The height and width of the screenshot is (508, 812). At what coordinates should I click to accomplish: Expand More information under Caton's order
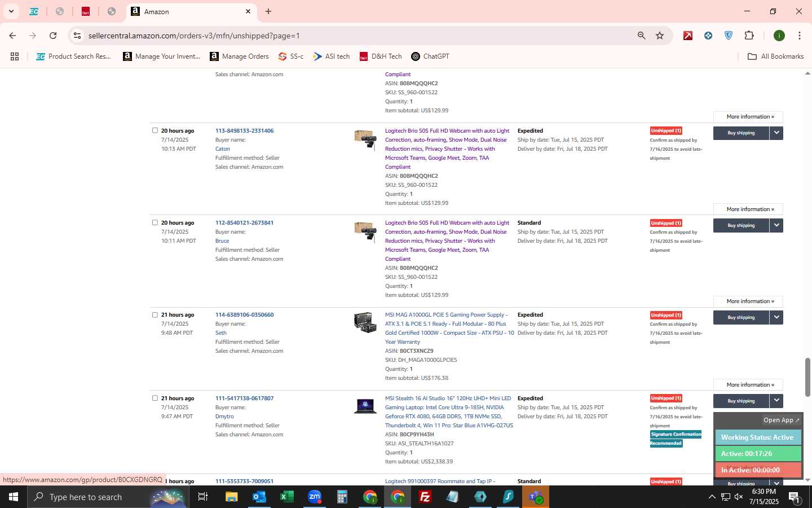pyautogui.click(x=748, y=209)
